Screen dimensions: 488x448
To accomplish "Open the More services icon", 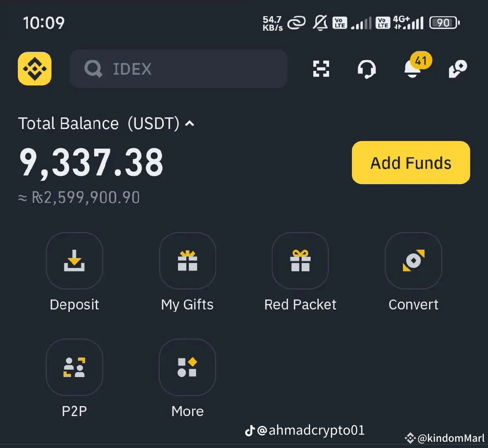I will click(x=188, y=367).
